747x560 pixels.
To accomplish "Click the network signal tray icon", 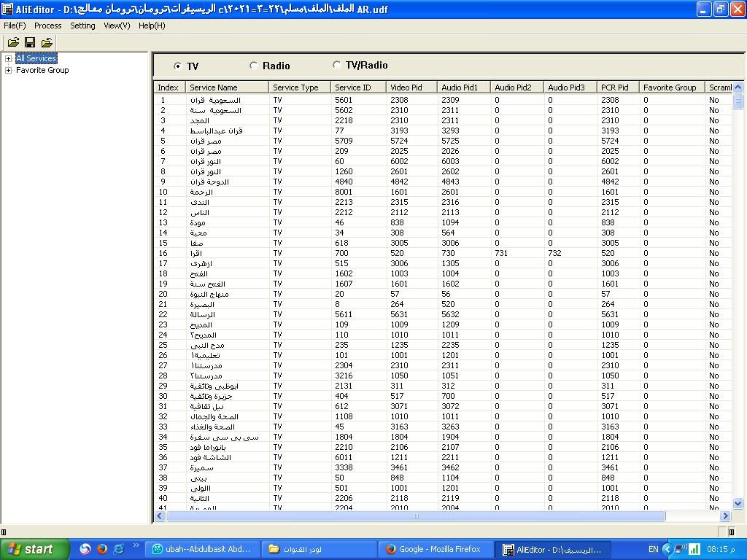I will click(x=694, y=549).
